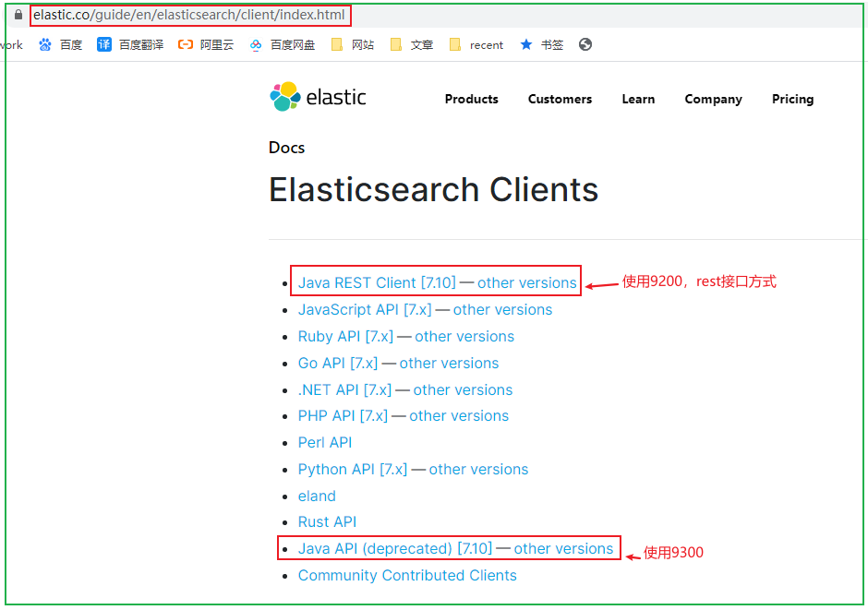
Task: Open the Baidu bookmark paw icon
Action: point(45,45)
